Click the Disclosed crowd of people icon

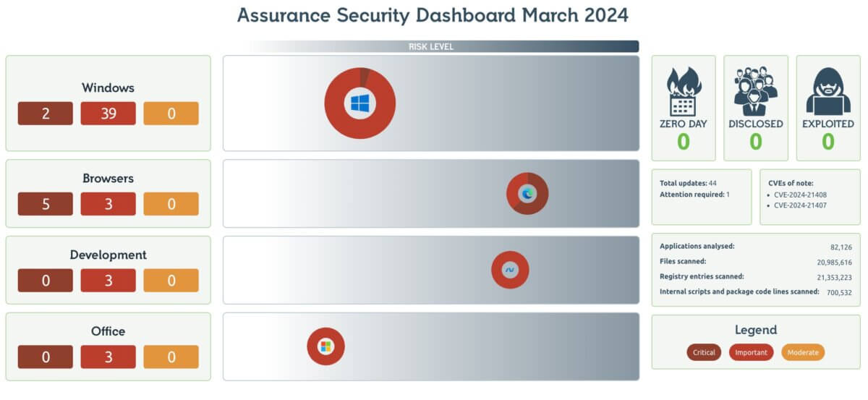755,92
